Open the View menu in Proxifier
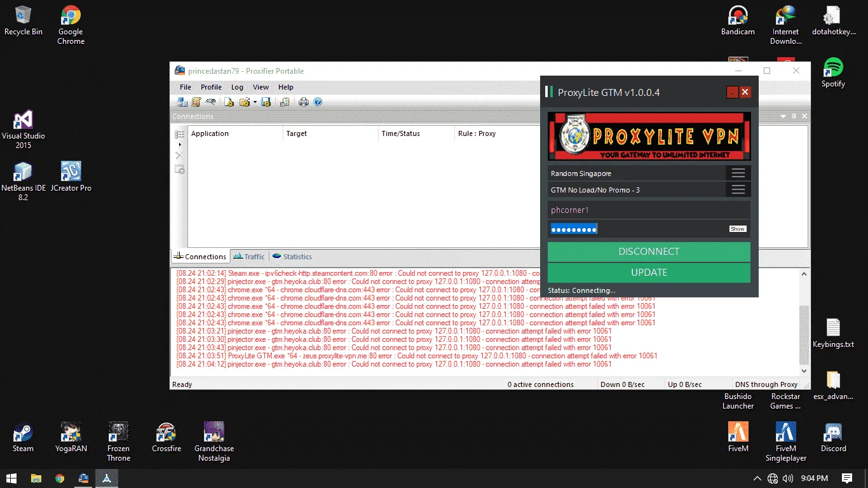This screenshot has width=868, height=488. click(x=261, y=87)
